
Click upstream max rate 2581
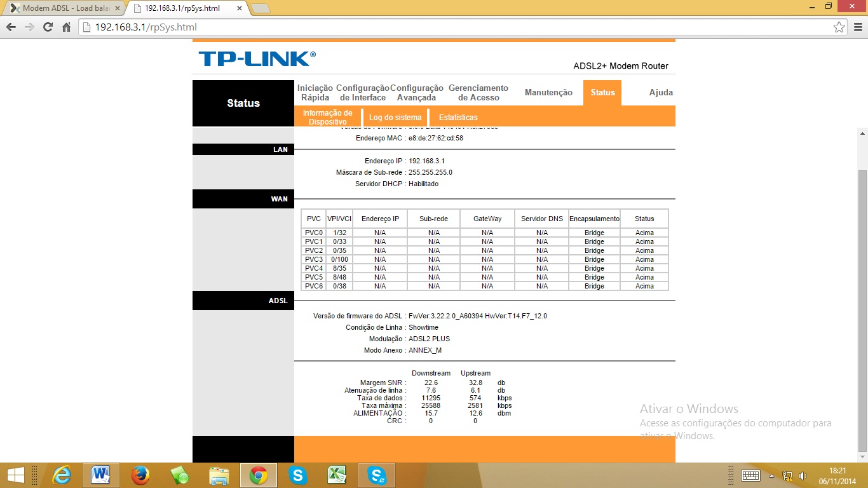click(x=475, y=405)
